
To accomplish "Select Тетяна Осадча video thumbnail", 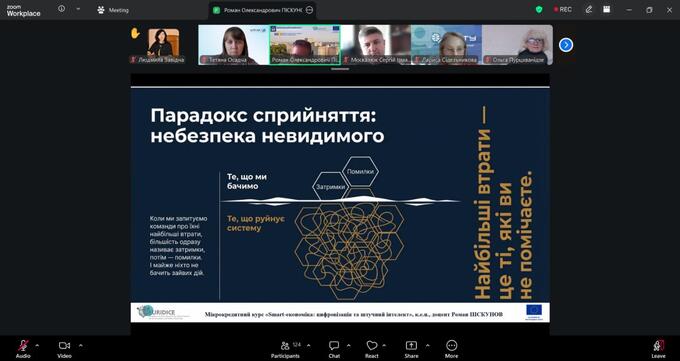I will click(x=234, y=45).
